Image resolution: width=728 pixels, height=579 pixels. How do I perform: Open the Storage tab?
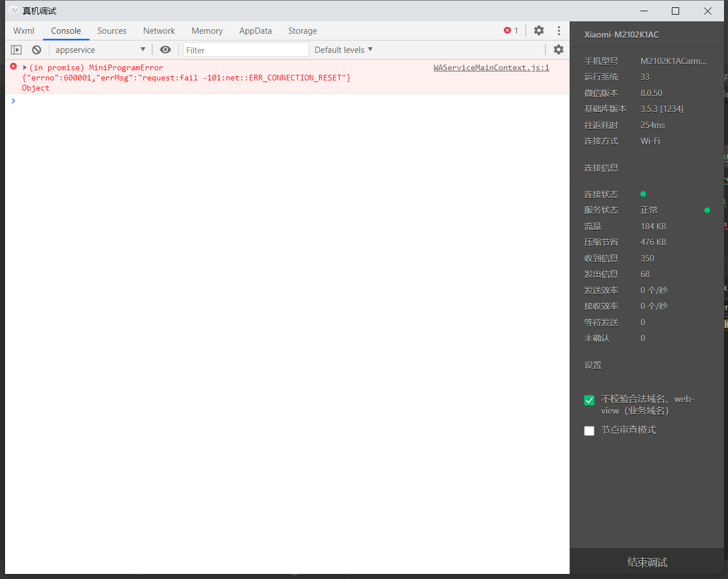point(302,31)
